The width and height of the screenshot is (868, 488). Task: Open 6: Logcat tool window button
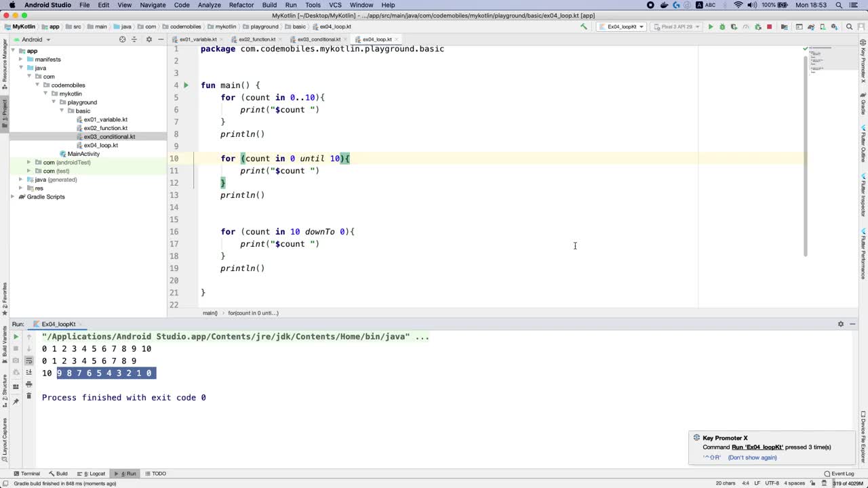click(x=91, y=474)
